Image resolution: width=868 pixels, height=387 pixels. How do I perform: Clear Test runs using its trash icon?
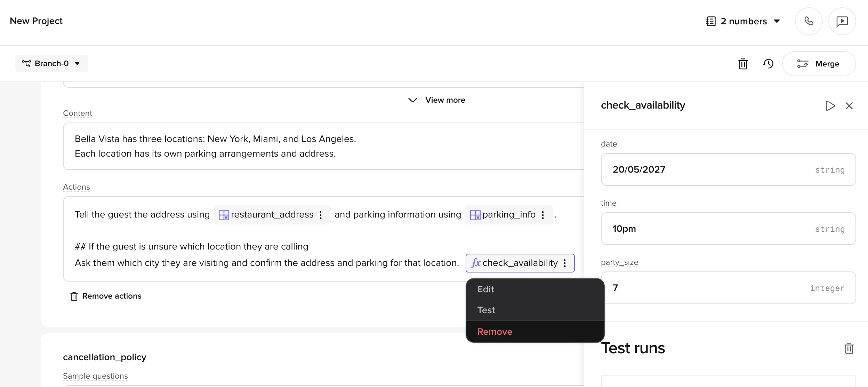[x=849, y=348]
